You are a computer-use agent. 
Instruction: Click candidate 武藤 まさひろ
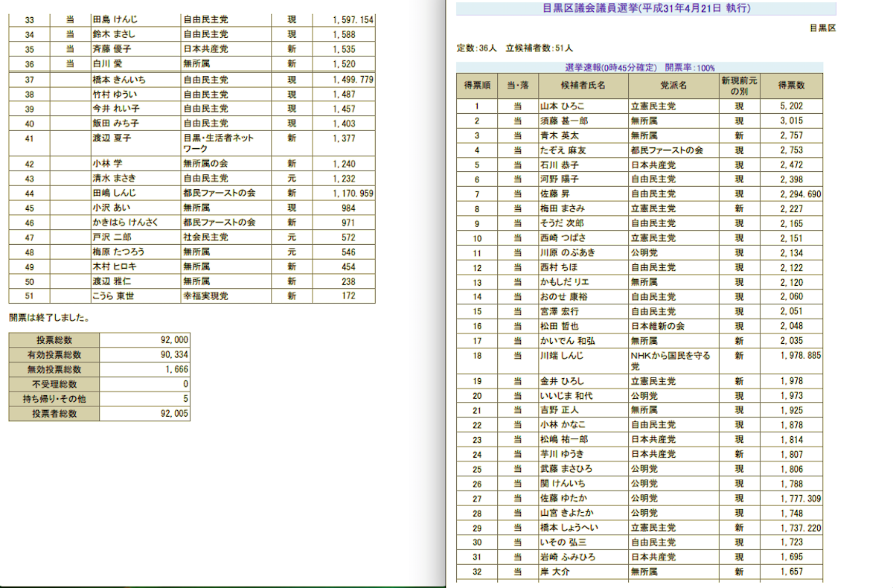tap(566, 469)
